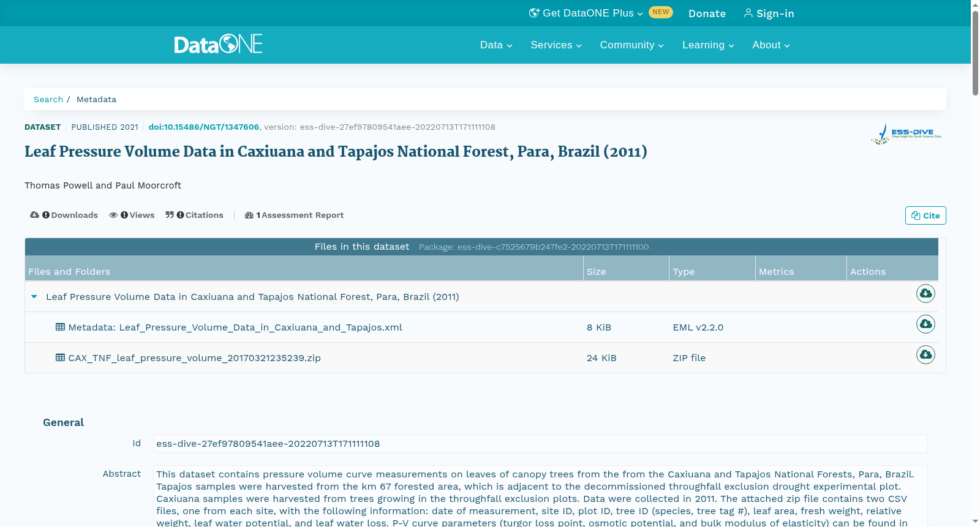Open the About dropdown menu
This screenshot has height=527, width=980.
click(771, 45)
